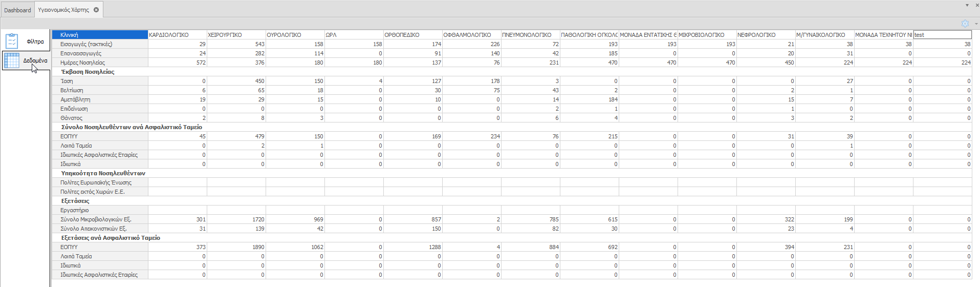
Task: Click the ΝΕΦΡΟΛΟΓΙΚΟ column header
Action: [765, 35]
